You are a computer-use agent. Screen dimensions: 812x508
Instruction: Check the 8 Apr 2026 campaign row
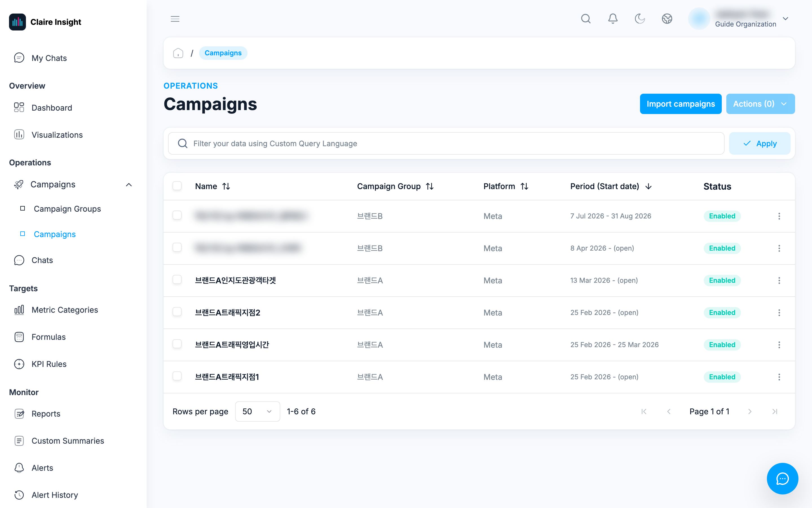(177, 247)
